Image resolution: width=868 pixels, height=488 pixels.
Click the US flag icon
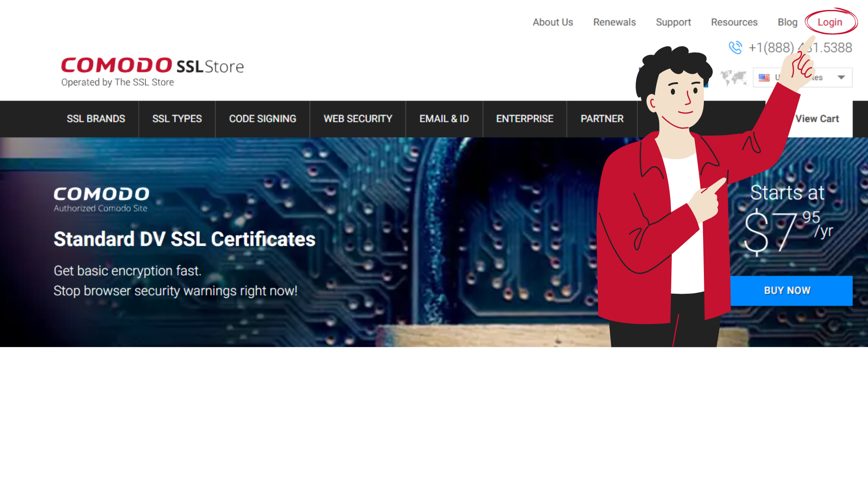click(x=764, y=78)
